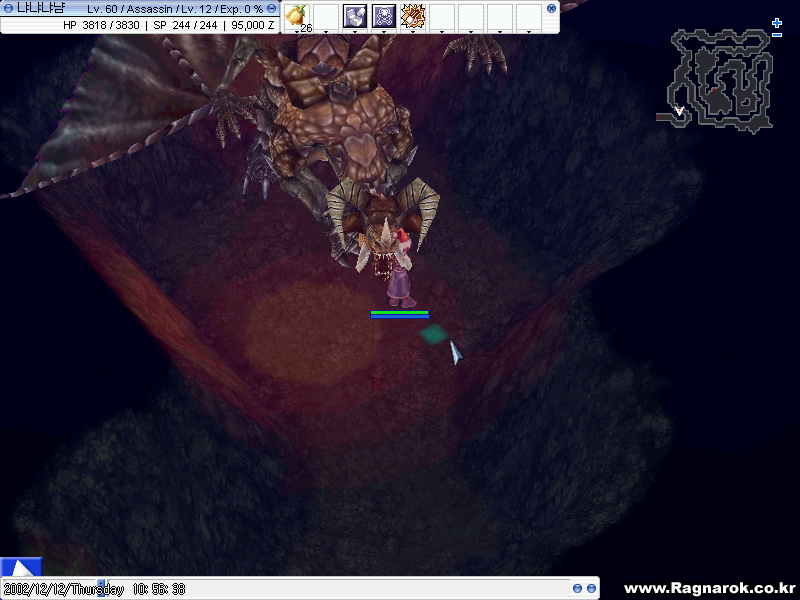Click the blue SP bar under the character
The image size is (800, 600).
tap(399, 316)
